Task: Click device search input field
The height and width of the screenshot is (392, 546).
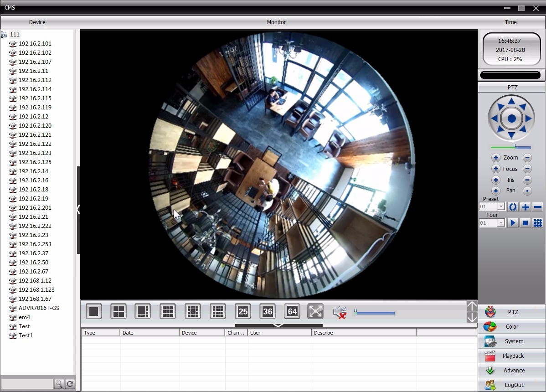Action: (x=27, y=384)
